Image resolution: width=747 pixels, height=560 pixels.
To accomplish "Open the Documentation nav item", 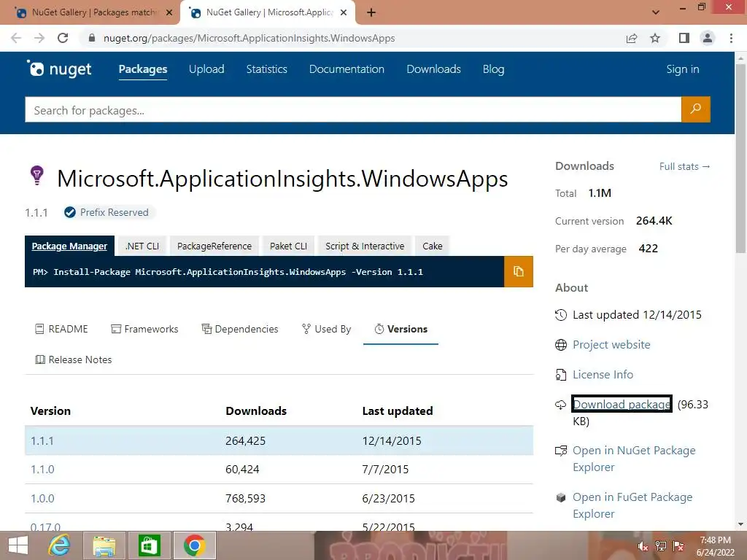I will (347, 69).
